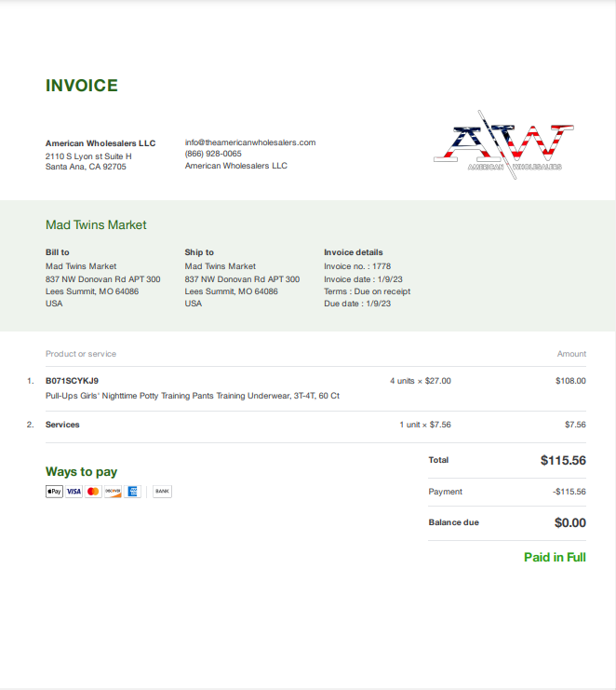Click the 1 unit × $7.56 quantity
This screenshot has width=616, height=690.
coord(425,425)
